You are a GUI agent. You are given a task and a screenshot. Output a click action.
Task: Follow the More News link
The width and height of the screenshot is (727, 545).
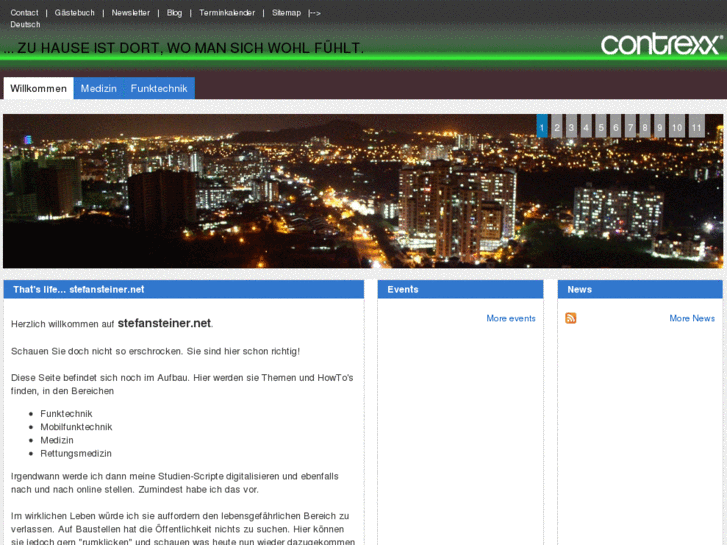coord(692,319)
